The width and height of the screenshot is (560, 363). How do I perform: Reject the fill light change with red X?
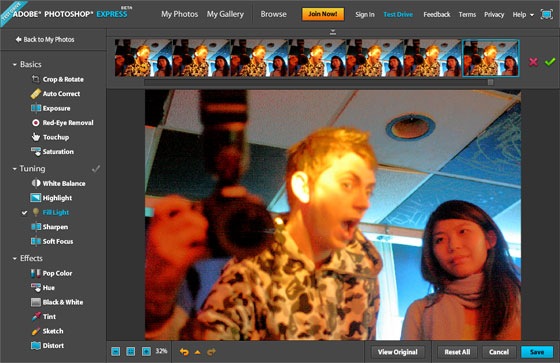(x=533, y=62)
